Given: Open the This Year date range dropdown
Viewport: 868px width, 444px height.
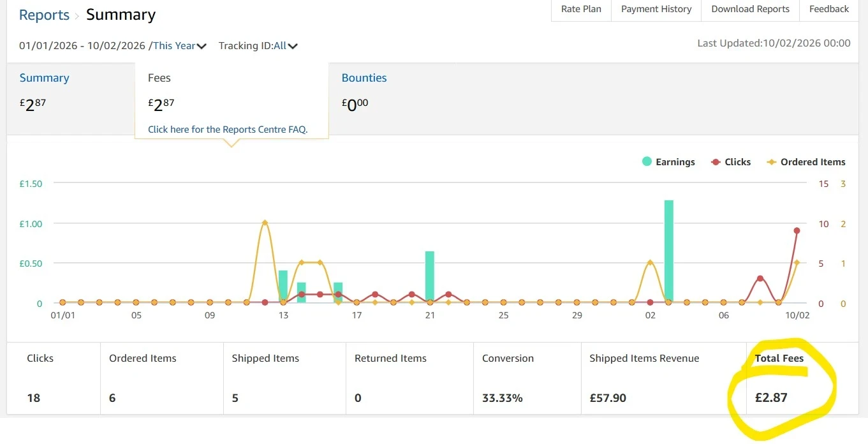Looking at the screenshot, I should [179, 46].
